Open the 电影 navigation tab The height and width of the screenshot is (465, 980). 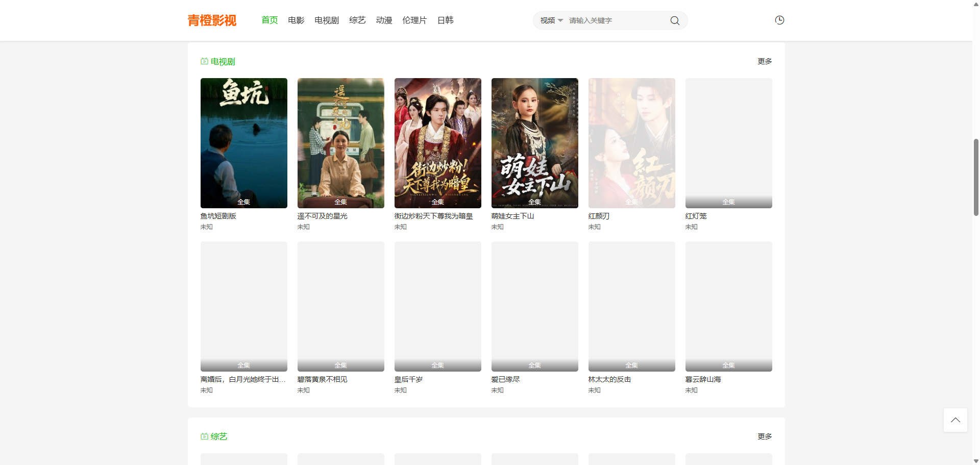pyautogui.click(x=296, y=20)
